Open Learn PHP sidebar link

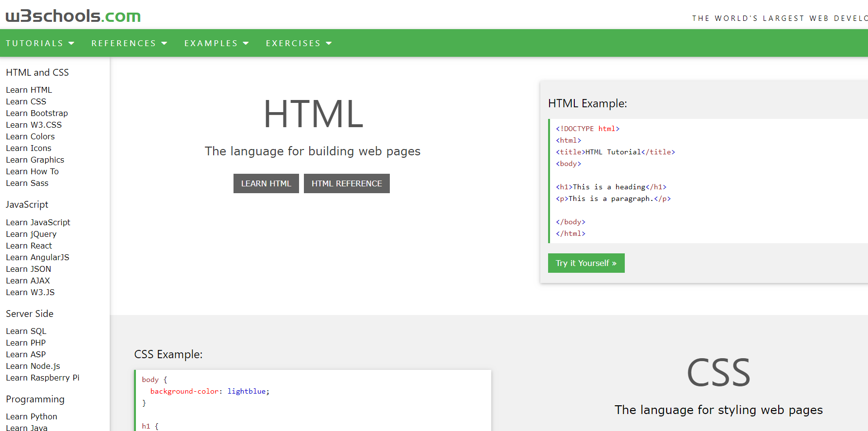[26, 343]
